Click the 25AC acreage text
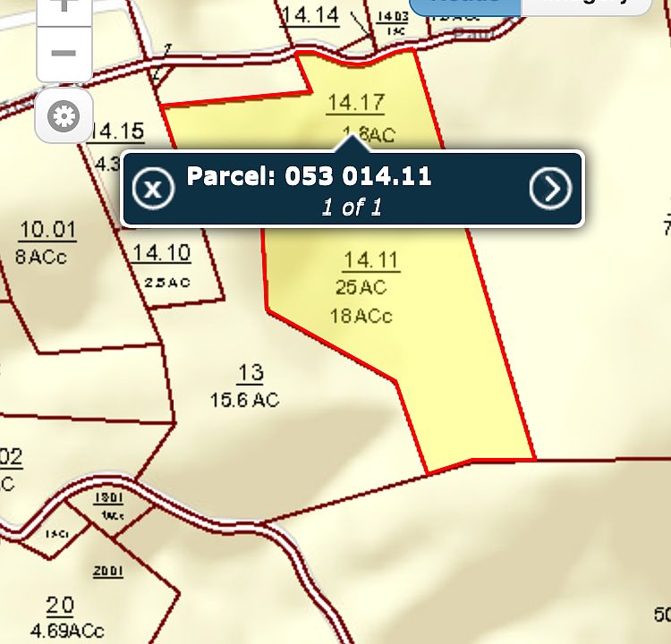Image resolution: width=671 pixels, height=644 pixels. pyautogui.click(x=361, y=287)
